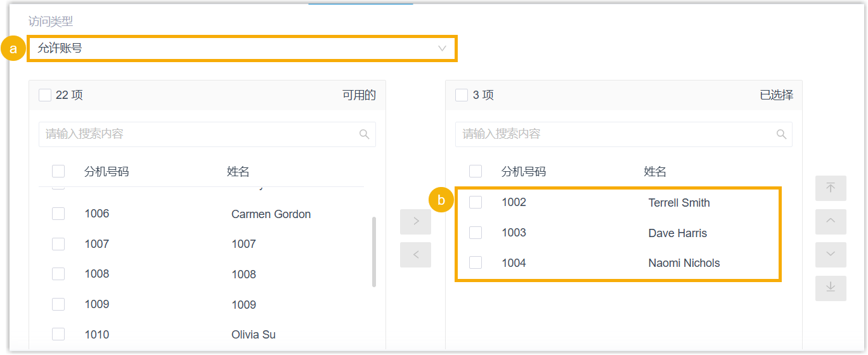Click the move-to-top arrow icon

pyautogui.click(x=831, y=188)
